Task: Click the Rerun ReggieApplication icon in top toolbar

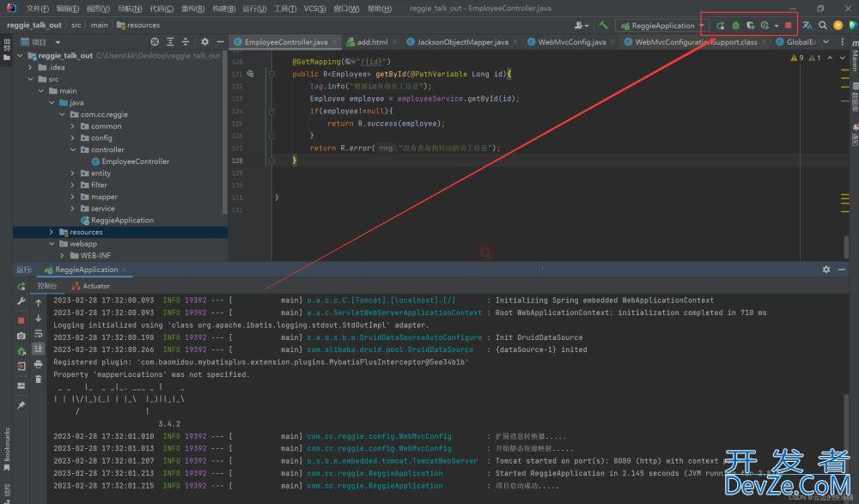Action: [721, 26]
